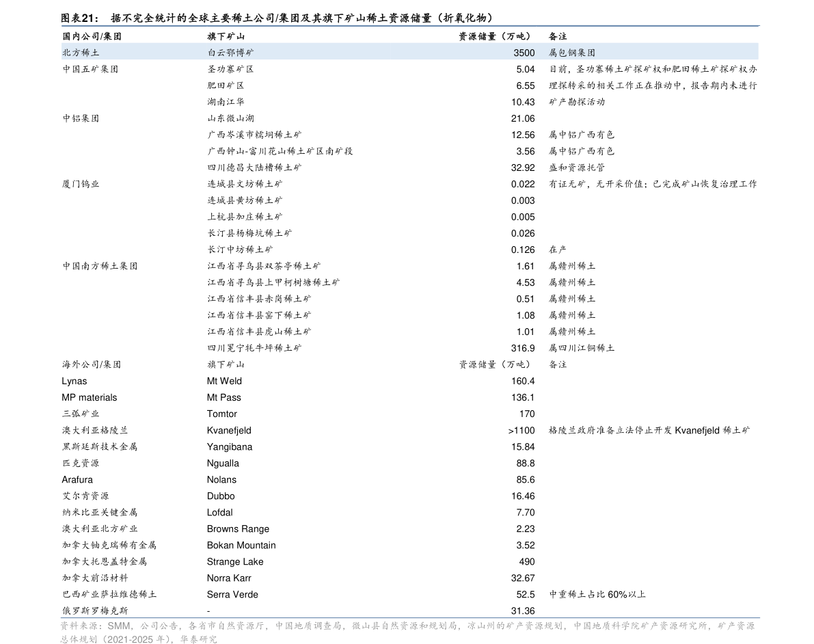Select the 中国五矿集团 row label
Image resolution: width=814 pixels, height=644 pixels.
(x=90, y=69)
